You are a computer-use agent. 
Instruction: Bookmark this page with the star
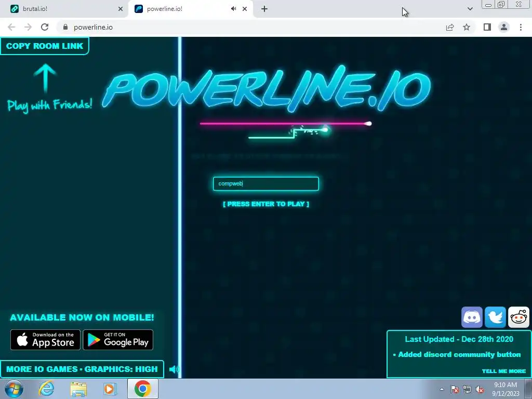point(467,27)
